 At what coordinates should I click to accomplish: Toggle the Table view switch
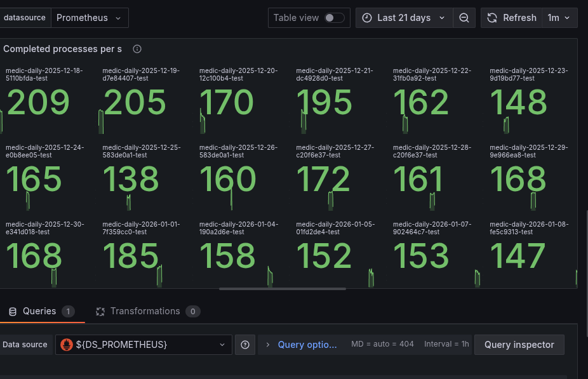(335, 18)
